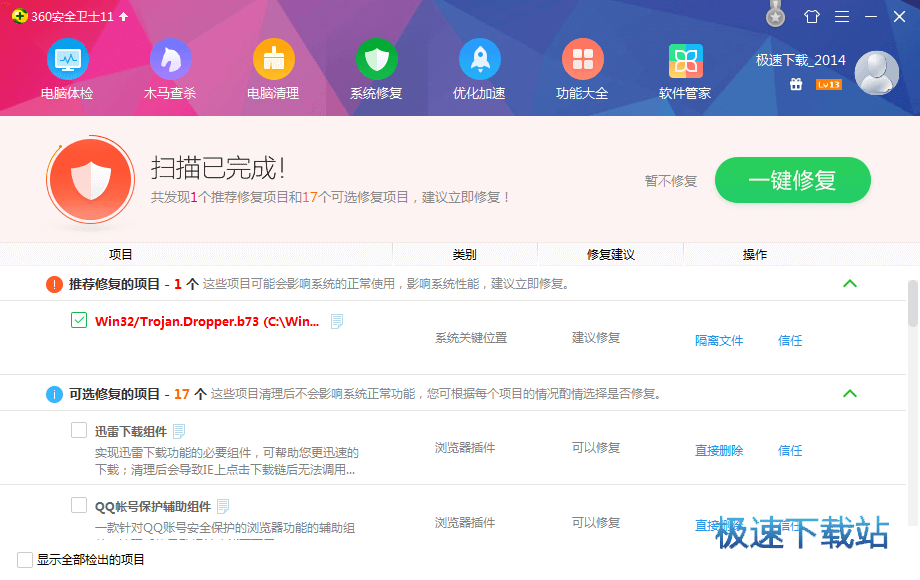Click the 360 logo icon in title bar
The image size is (920, 580).
click(19, 16)
